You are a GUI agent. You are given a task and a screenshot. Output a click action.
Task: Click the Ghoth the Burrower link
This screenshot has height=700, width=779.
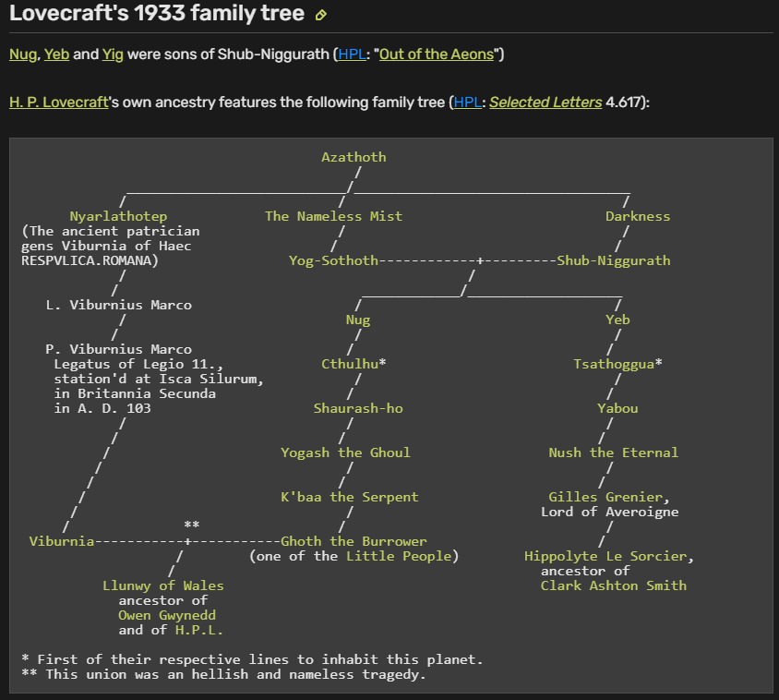354,541
